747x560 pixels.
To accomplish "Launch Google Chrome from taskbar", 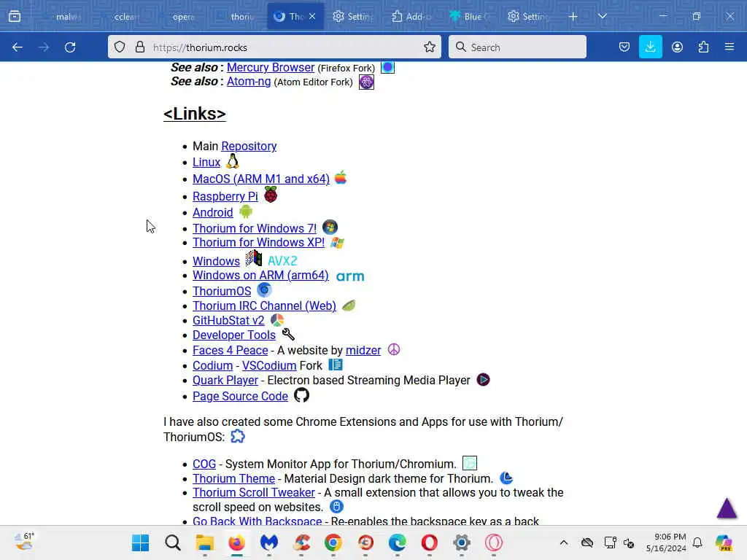I will click(x=333, y=542).
